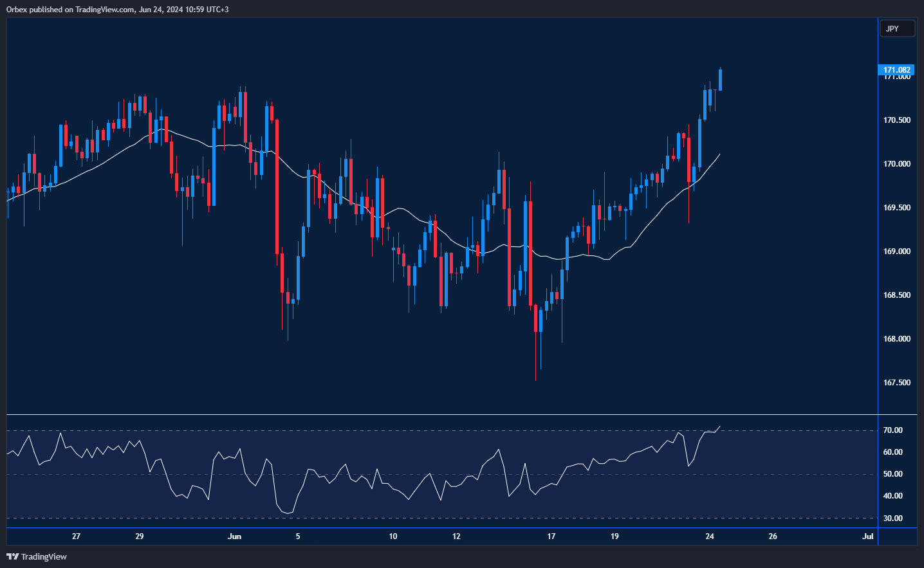The image size is (924, 568).
Task: Click the JPY currency label button
Action: click(x=896, y=28)
